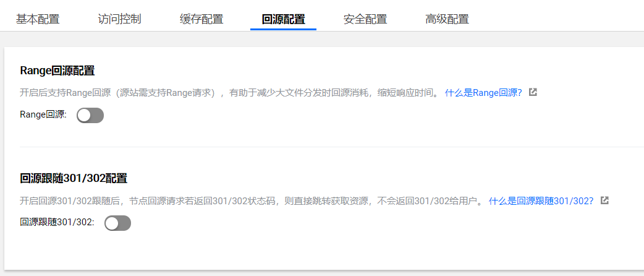The image size is (644, 276).
Task: Open the 访问控制 tab
Action: (x=119, y=19)
